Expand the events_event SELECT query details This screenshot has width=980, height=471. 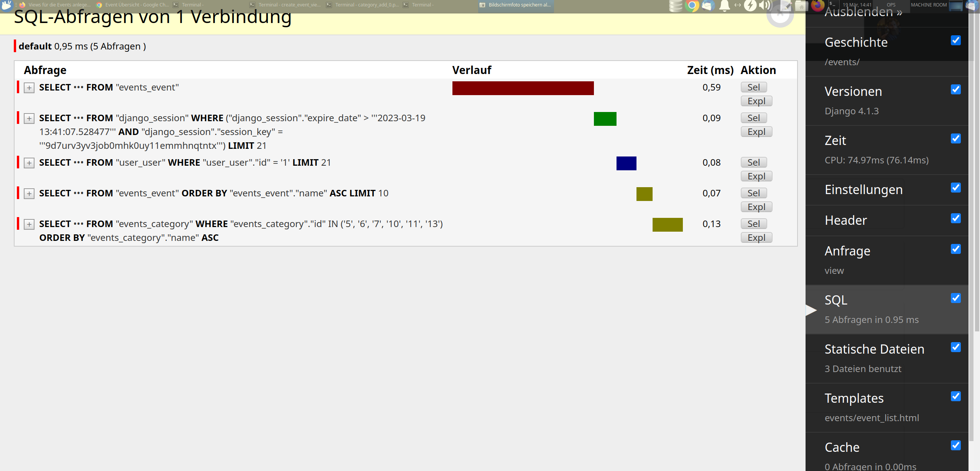29,88
